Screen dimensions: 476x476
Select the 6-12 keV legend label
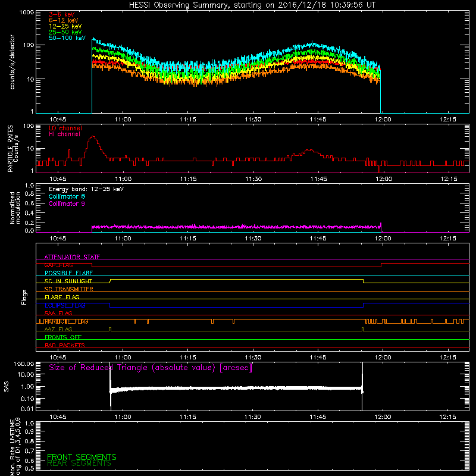point(64,20)
